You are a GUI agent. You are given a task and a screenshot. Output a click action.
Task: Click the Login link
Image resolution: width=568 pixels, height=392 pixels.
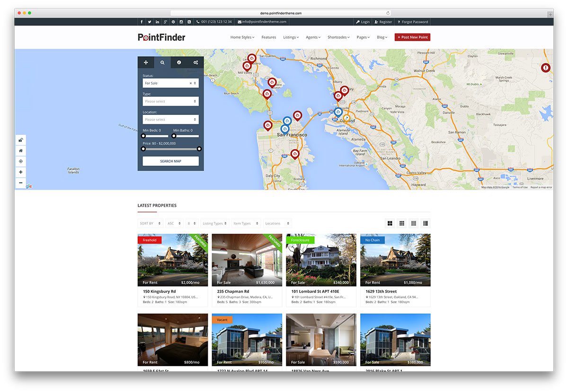click(x=363, y=22)
